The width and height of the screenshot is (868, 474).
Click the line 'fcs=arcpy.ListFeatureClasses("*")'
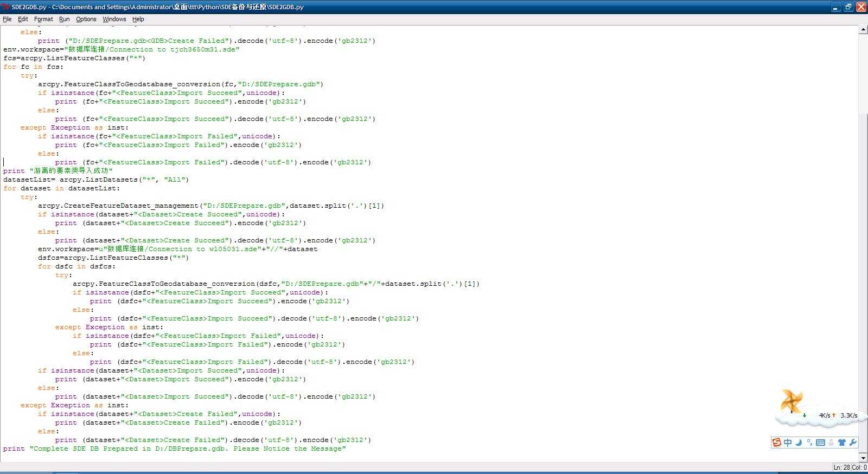pos(74,58)
